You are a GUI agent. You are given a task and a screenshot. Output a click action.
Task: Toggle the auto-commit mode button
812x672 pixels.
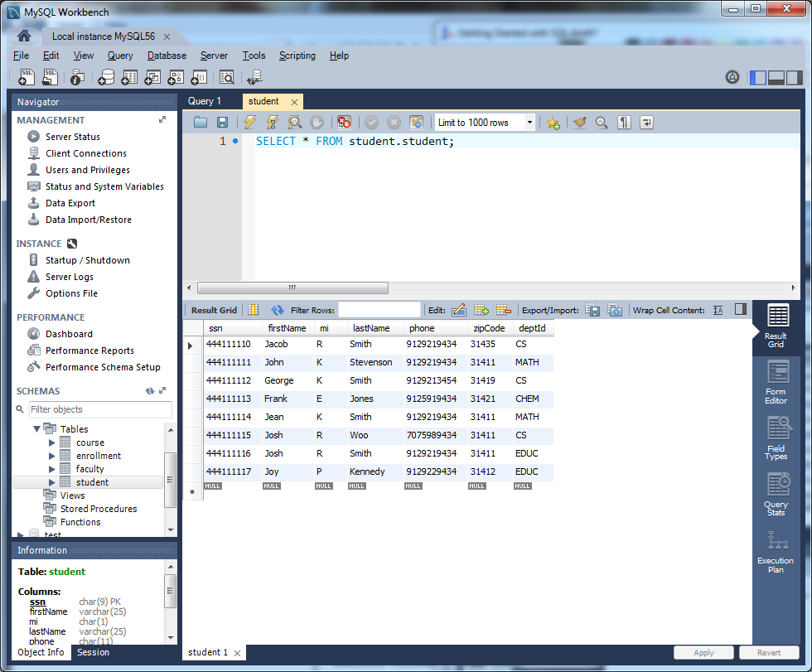click(416, 123)
